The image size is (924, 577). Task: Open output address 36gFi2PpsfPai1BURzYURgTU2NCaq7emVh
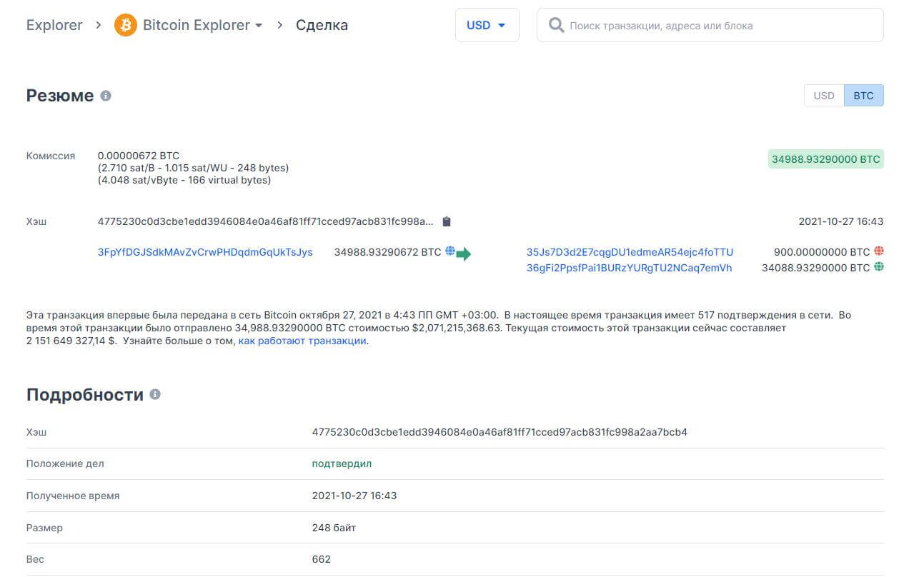point(629,268)
